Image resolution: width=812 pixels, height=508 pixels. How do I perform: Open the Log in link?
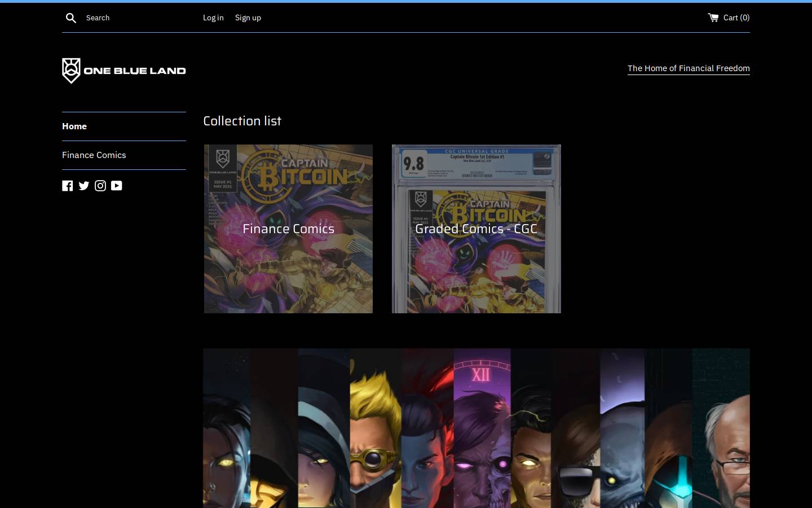point(213,18)
